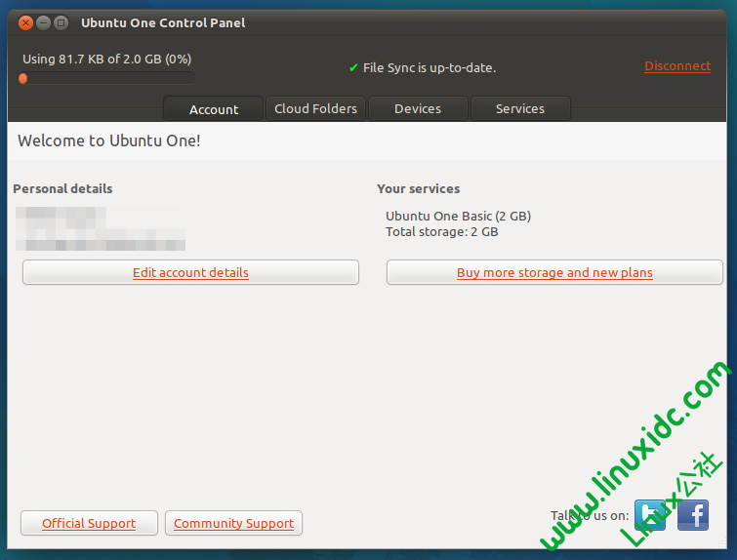Go to the Devices tab
The image size is (737, 560).
[x=418, y=108]
